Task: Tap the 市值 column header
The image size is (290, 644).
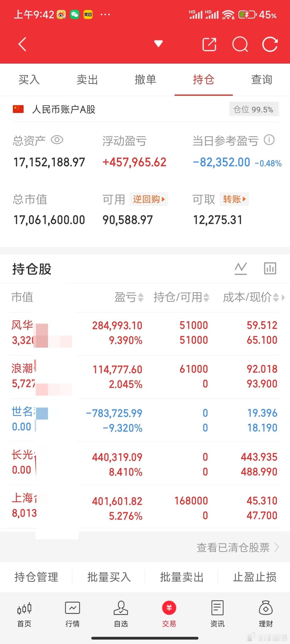Action: pos(22,297)
